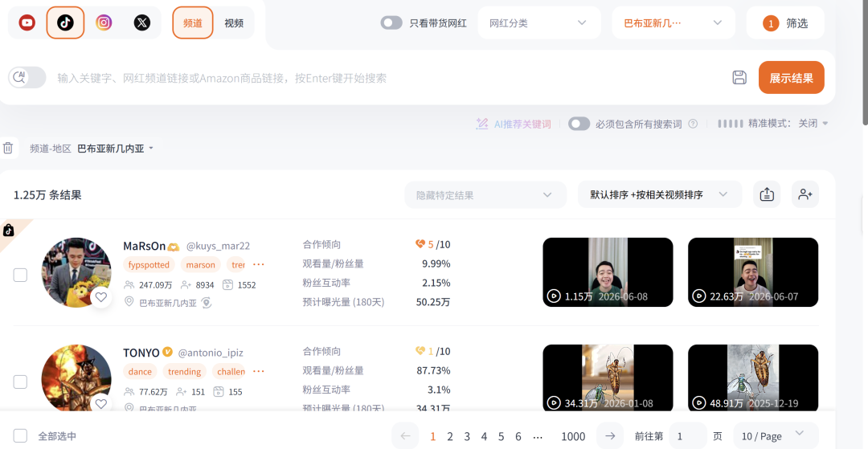868x449 pixels.
Task: Click the trash icon to clear filters
Action: coord(8,148)
